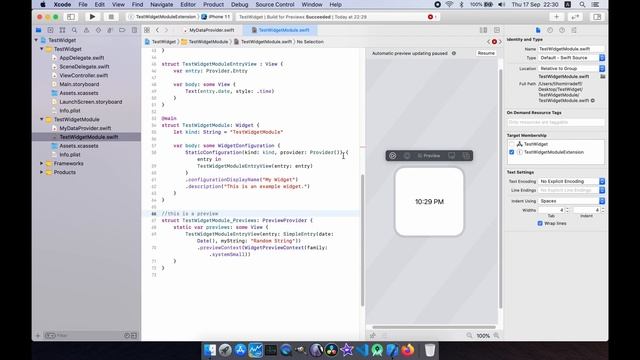Click the Stop button in Xcode toolbar
Screen dimensions: 640x360
[x=111, y=17]
